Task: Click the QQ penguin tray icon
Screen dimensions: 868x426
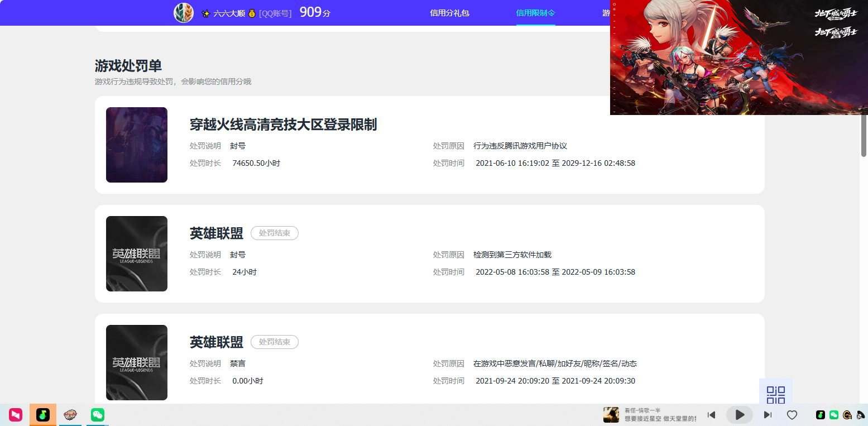Action: [x=860, y=415]
